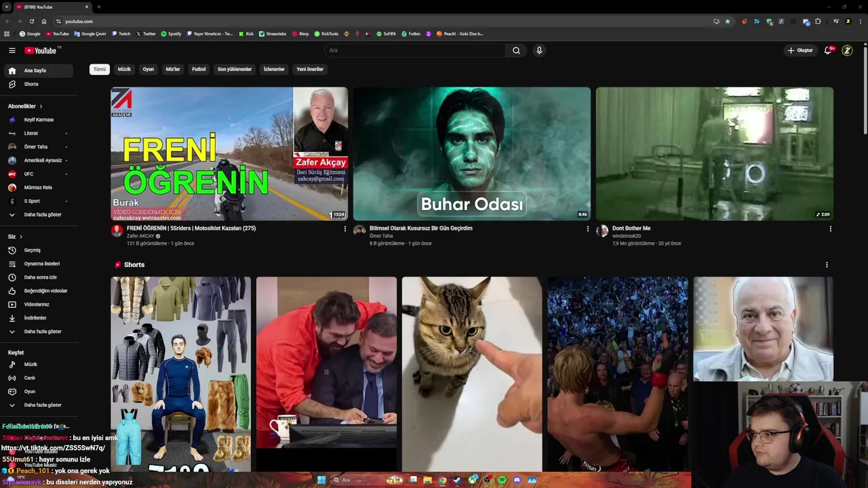The width and height of the screenshot is (868, 488).
Task: Select the Müzik filter chip
Action: click(124, 69)
